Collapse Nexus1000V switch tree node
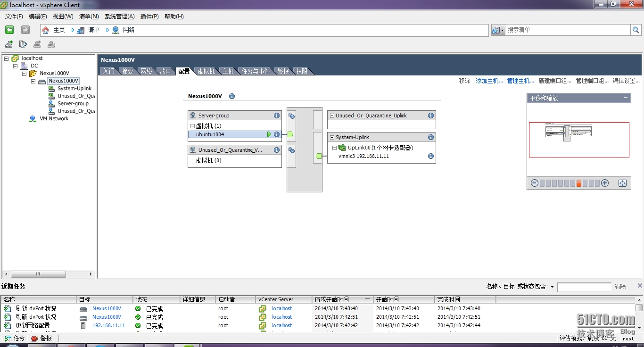 tap(33, 81)
